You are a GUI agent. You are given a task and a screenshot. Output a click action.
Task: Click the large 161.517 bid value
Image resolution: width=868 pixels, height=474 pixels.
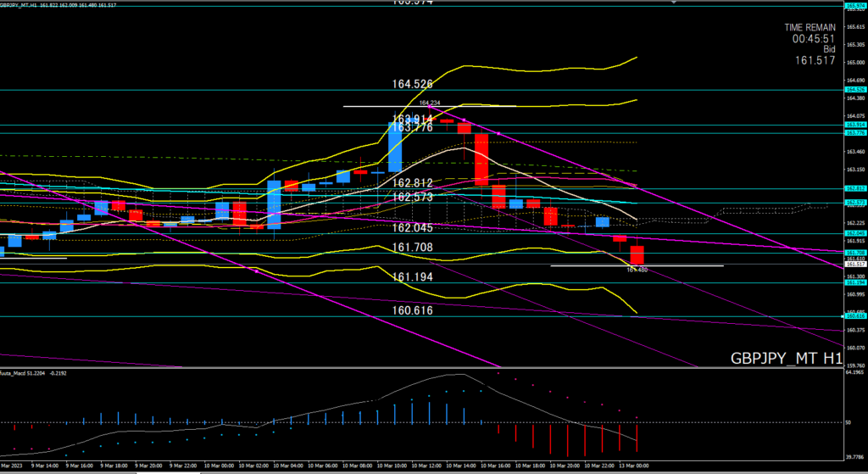click(x=815, y=60)
